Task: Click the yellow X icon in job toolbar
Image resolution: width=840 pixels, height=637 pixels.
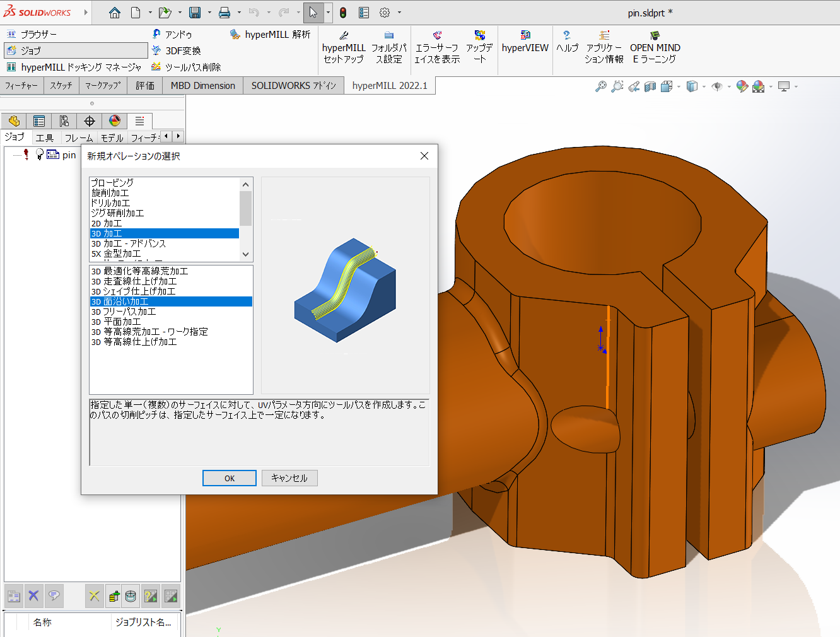Action: click(94, 596)
